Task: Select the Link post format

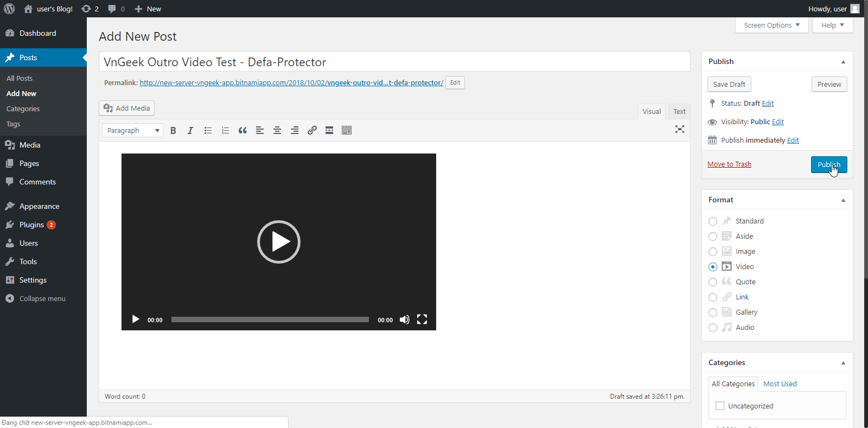Action: click(713, 297)
